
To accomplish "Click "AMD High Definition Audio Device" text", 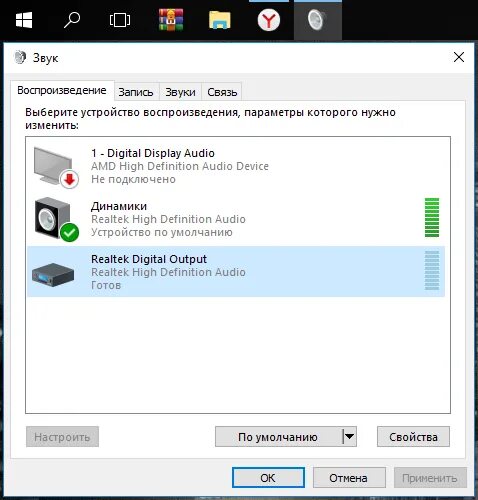I will click(x=180, y=166).
